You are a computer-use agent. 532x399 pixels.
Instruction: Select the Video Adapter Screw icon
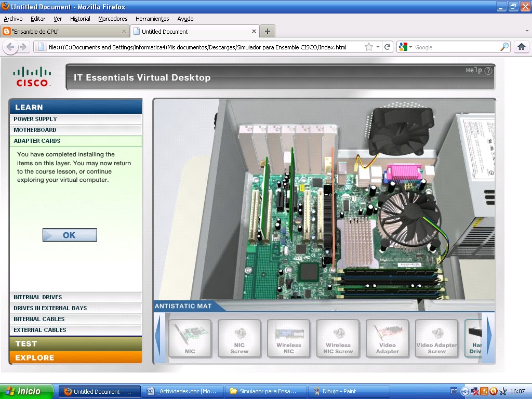436,338
